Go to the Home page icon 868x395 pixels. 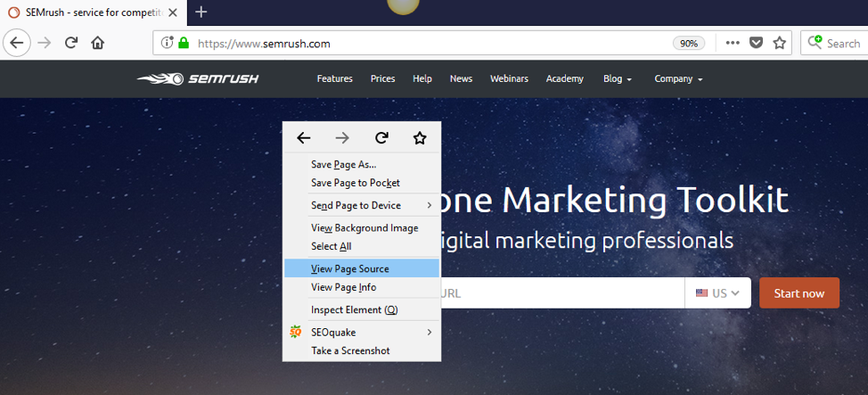point(98,43)
